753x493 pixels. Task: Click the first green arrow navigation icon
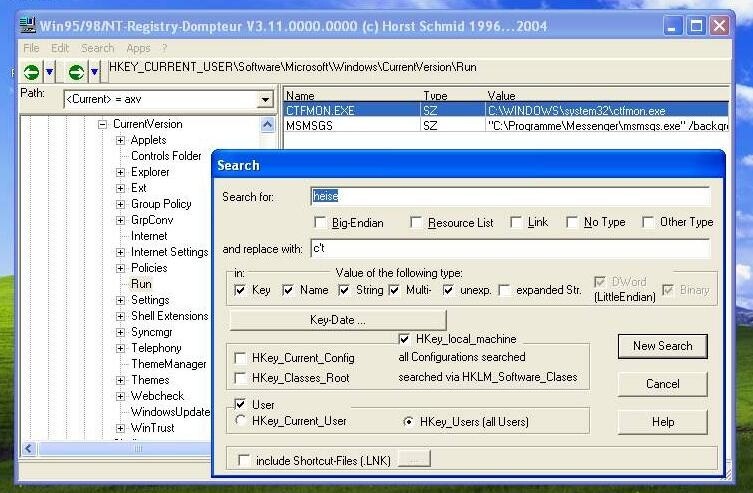[31, 72]
